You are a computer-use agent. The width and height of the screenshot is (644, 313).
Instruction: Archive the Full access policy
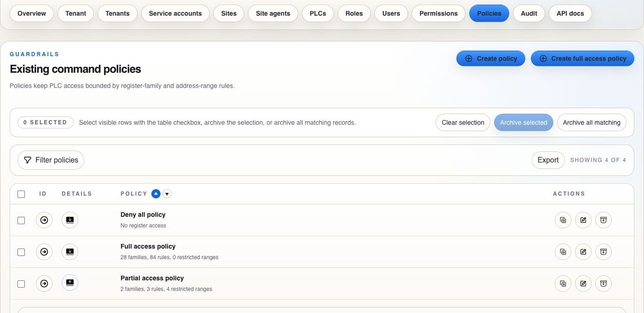click(604, 252)
